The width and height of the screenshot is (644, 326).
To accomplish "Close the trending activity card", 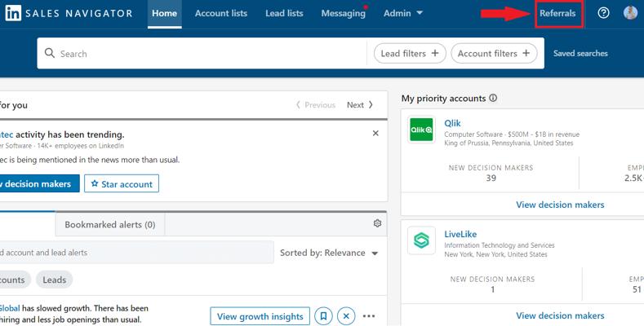I will (375, 134).
